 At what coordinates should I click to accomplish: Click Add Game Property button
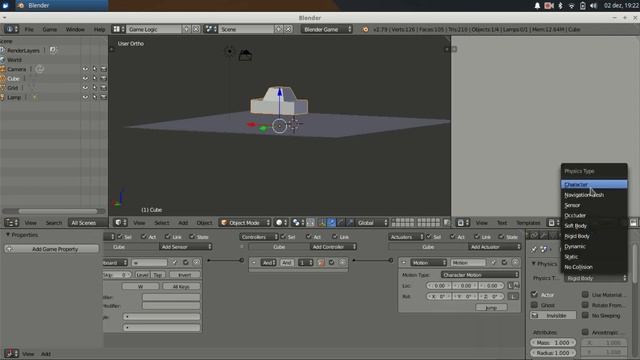[x=51, y=249]
